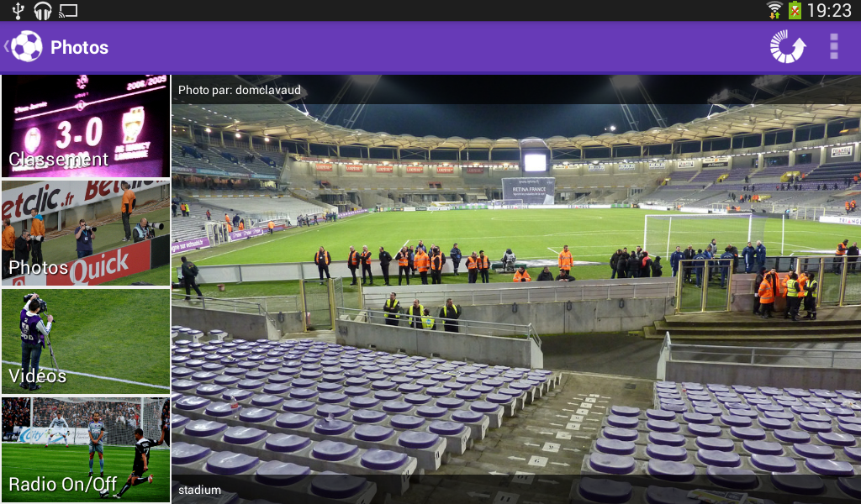Tap the soccer ball app icon
861x504 pixels.
[x=26, y=46]
